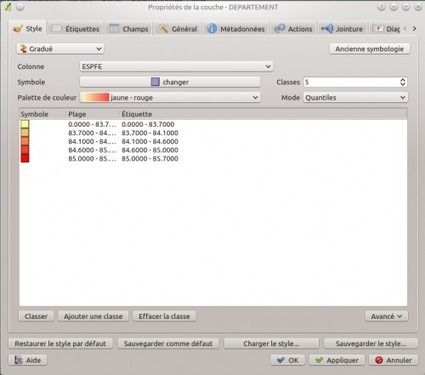The width and height of the screenshot is (425, 375).
Task: Go to the Général tab
Action: point(177,29)
